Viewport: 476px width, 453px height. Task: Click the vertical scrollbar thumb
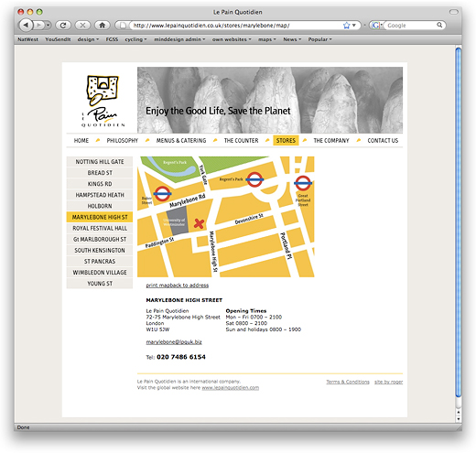pos(459,222)
